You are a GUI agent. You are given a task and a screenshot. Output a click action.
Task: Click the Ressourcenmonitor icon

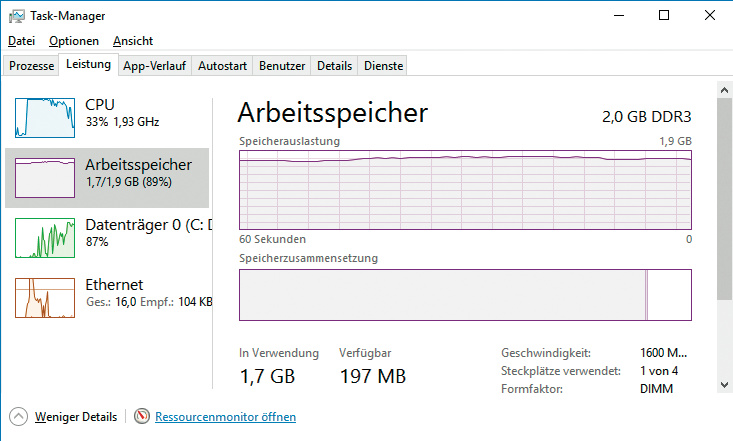click(x=142, y=416)
